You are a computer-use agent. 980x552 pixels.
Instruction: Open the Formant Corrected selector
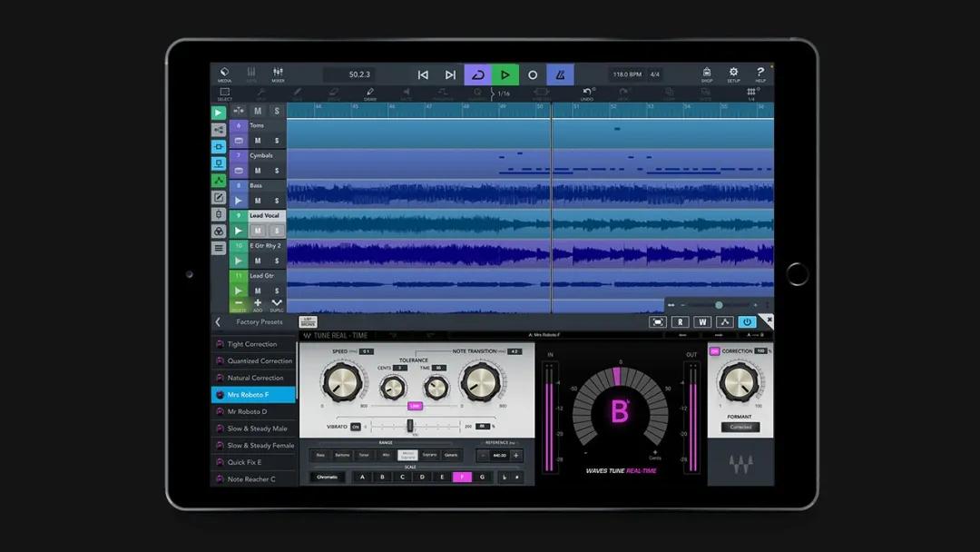click(x=740, y=427)
